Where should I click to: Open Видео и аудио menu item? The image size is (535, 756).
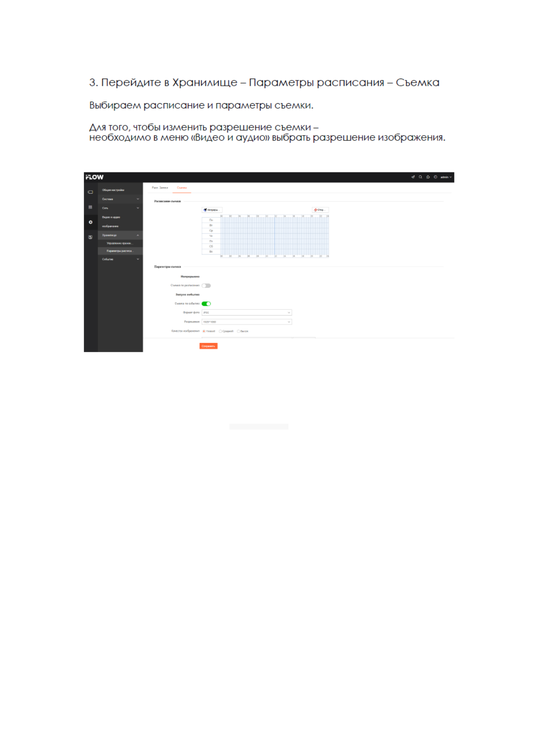[x=120, y=217]
